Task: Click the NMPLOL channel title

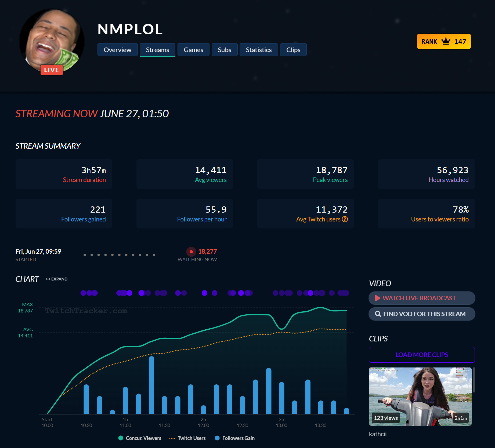Action: [x=130, y=29]
